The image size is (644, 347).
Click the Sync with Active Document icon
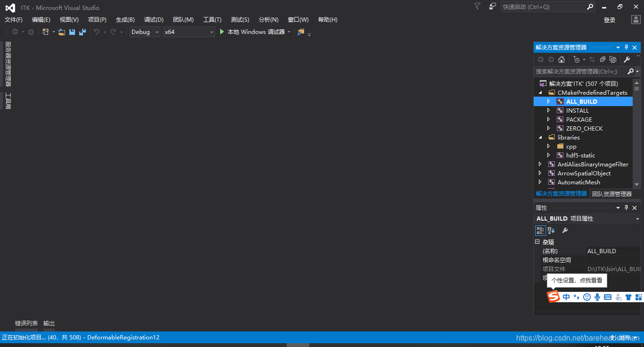[x=592, y=59]
